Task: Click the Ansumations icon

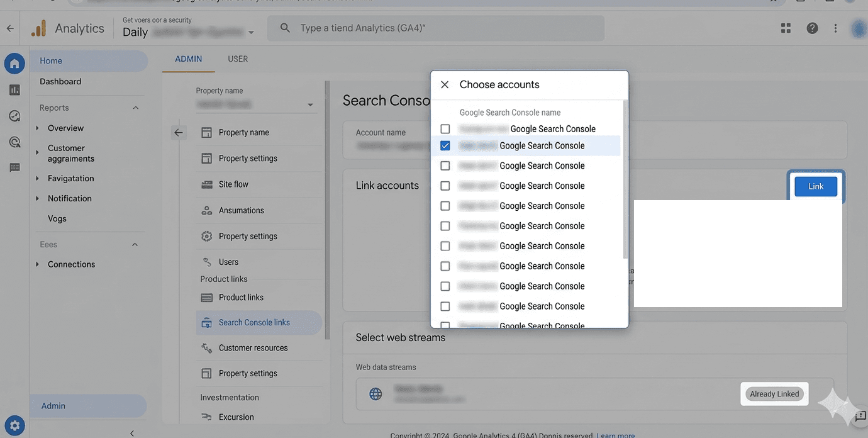Action: pyautogui.click(x=206, y=210)
